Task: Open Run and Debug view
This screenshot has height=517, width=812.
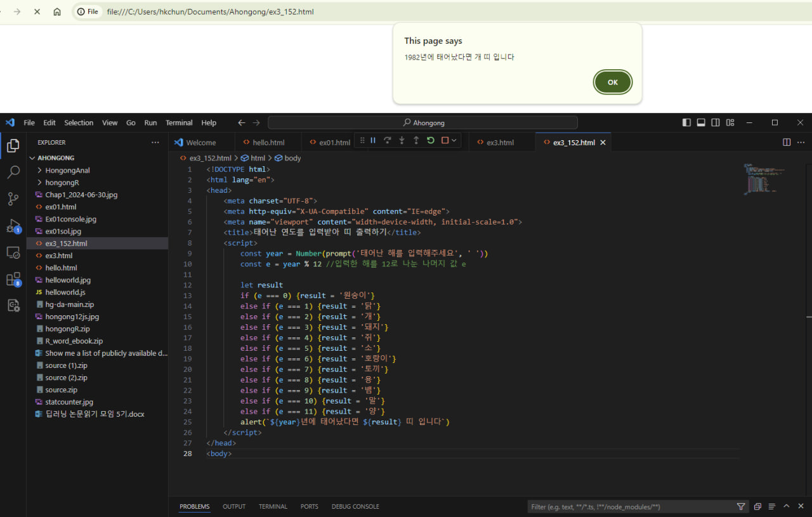Action: pos(13,226)
